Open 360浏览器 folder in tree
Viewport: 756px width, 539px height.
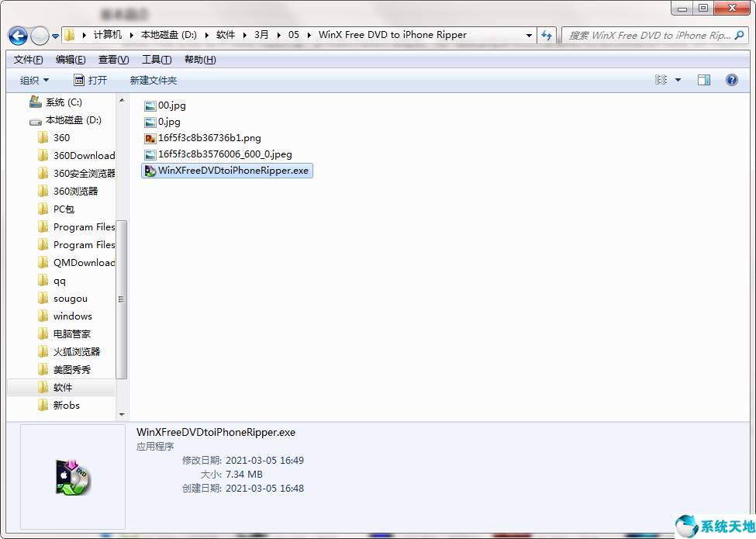tap(67, 192)
